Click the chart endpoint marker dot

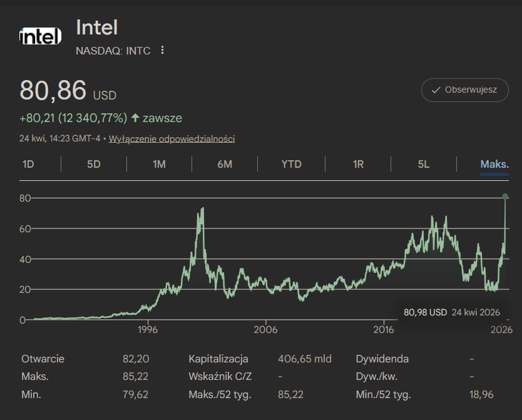coord(505,197)
